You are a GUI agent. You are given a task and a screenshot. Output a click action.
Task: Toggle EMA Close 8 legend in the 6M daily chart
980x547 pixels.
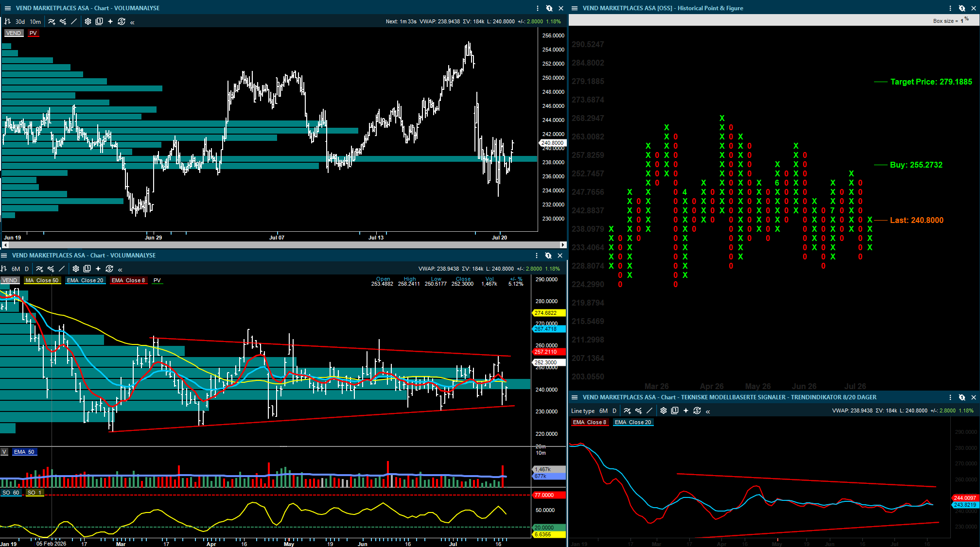[x=128, y=280]
